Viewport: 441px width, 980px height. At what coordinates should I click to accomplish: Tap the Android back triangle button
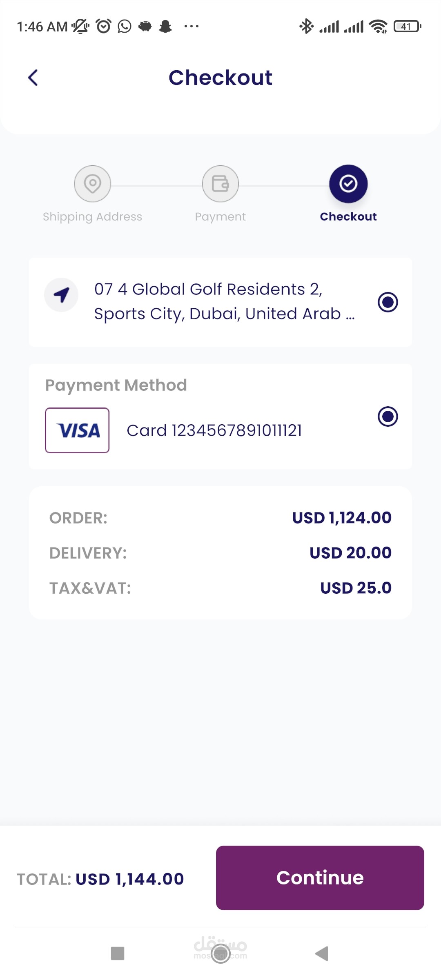322,953
